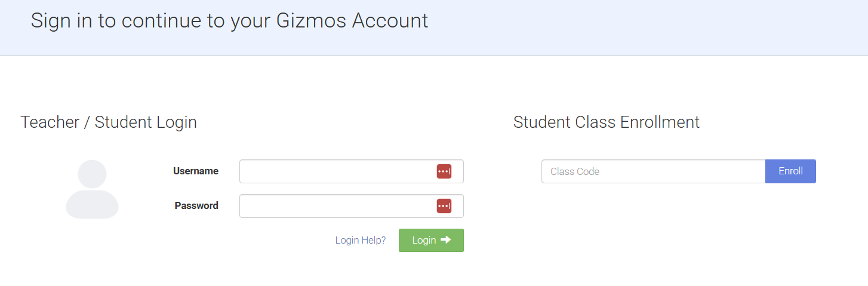Click the Student Class Enrollment heading
This screenshot has width=868, height=286.
coord(607,122)
